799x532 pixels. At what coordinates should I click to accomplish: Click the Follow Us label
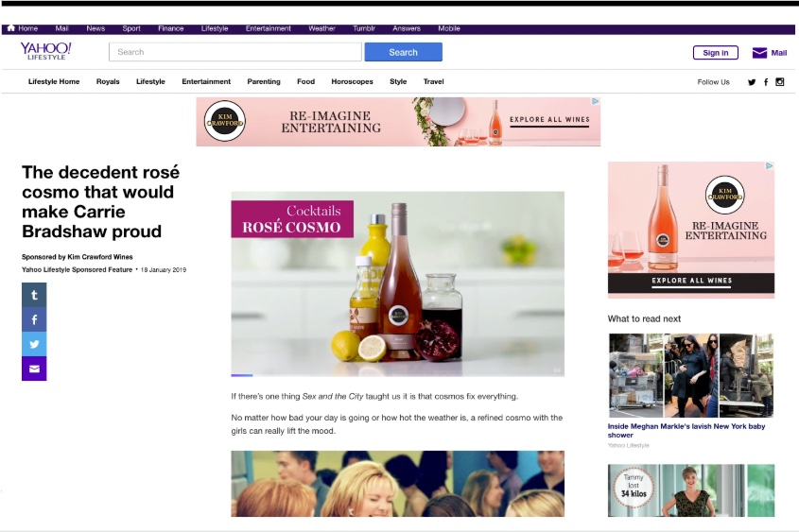click(x=713, y=82)
